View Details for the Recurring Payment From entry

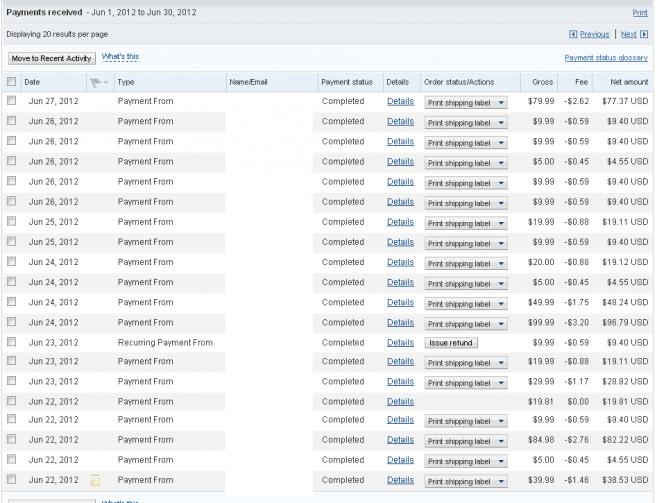click(x=400, y=343)
